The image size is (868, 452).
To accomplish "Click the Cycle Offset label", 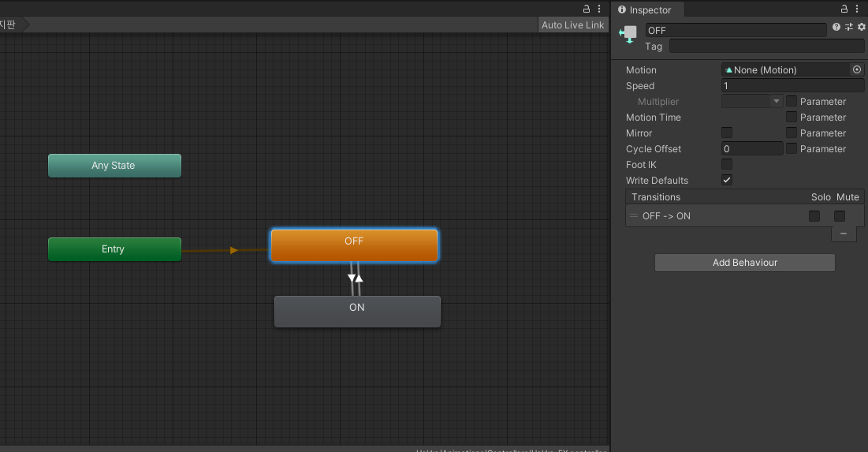I will click(654, 149).
